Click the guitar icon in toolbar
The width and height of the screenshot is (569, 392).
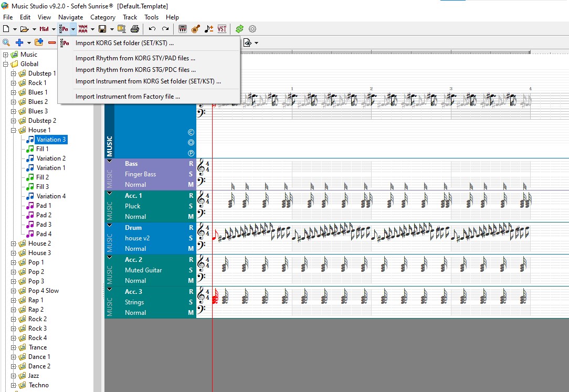(x=196, y=29)
